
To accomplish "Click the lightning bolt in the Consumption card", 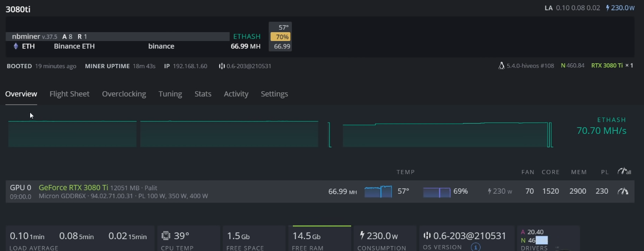I will click(x=362, y=236).
